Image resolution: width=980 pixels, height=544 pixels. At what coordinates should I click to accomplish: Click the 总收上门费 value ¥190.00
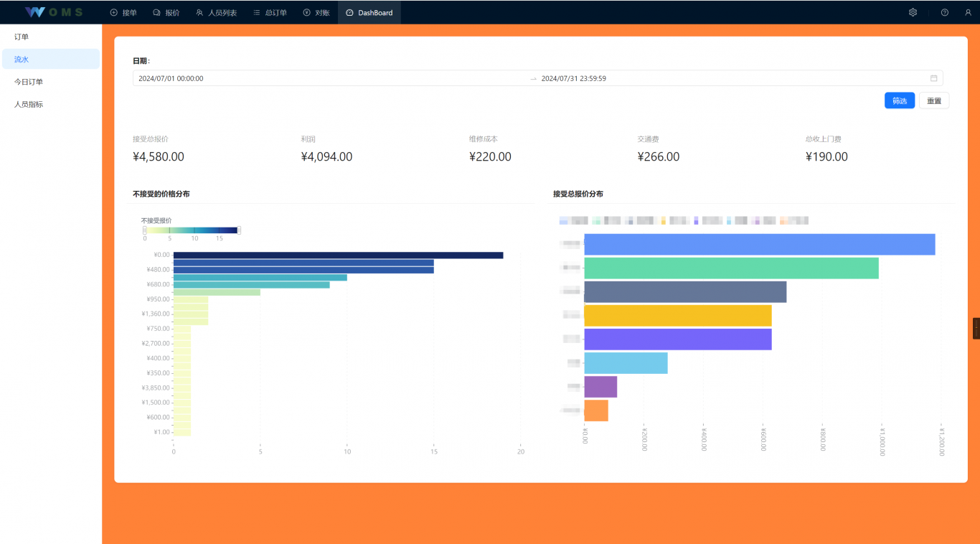(826, 156)
